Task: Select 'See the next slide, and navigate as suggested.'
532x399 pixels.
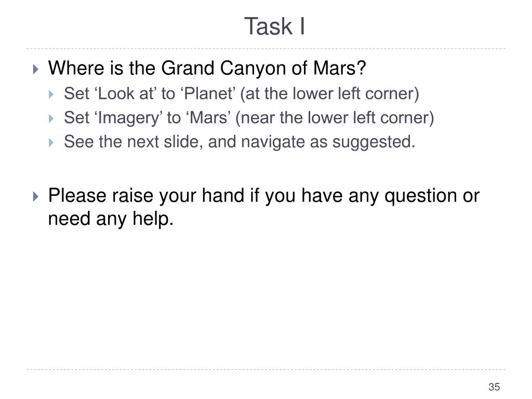Action: point(240,142)
